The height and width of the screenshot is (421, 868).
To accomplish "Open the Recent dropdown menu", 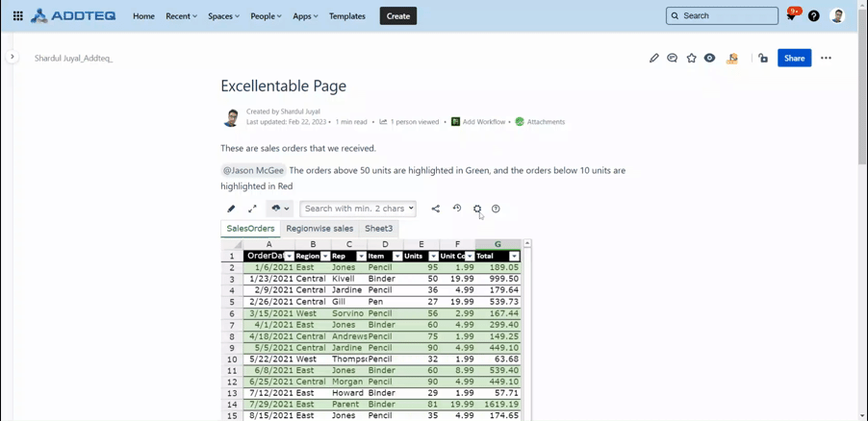I will coord(182,16).
